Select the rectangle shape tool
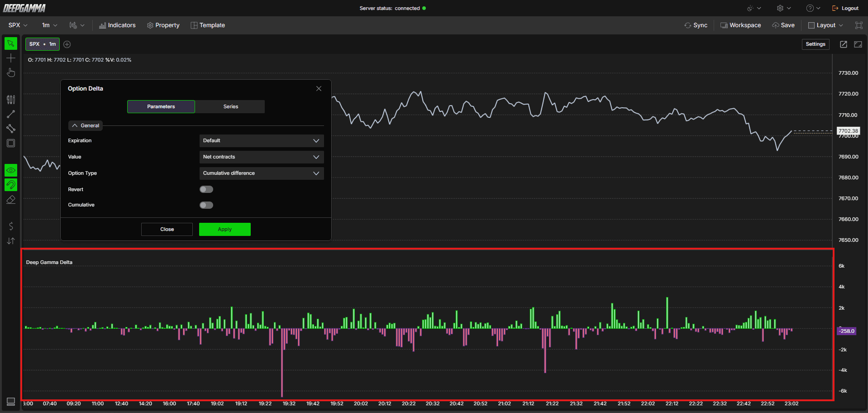Viewport: 868px width, 413px height. click(11, 143)
